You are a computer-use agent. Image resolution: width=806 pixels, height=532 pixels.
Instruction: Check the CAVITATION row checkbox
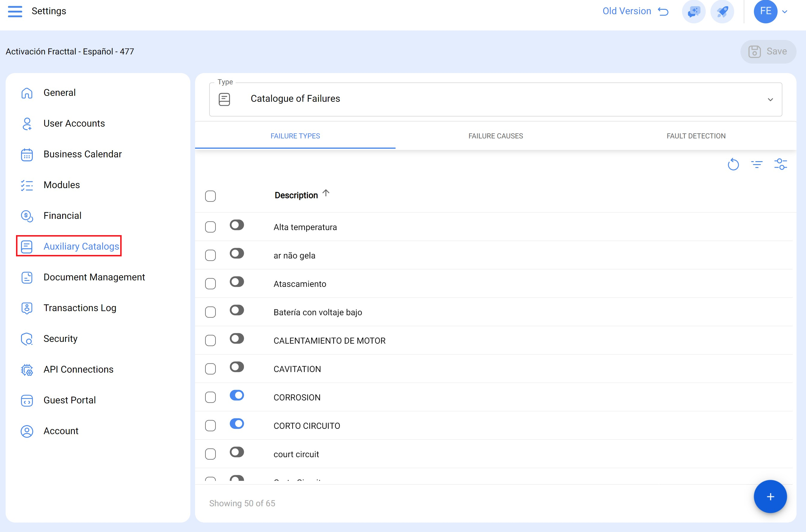(x=210, y=369)
